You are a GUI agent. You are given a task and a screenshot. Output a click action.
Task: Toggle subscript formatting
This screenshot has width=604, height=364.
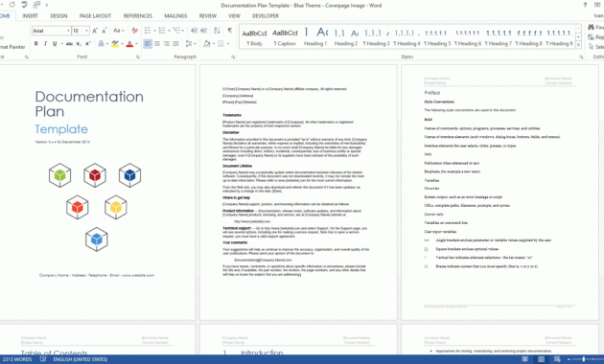point(79,44)
